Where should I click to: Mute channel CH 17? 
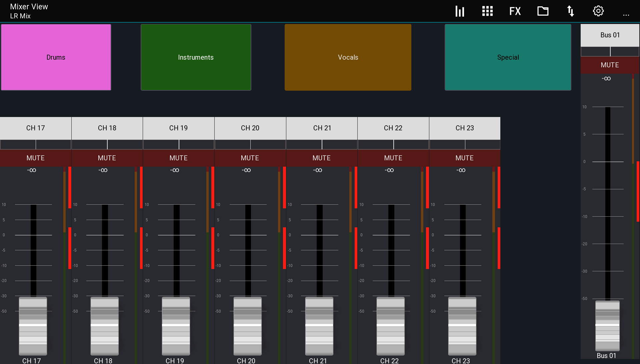pyautogui.click(x=36, y=158)
